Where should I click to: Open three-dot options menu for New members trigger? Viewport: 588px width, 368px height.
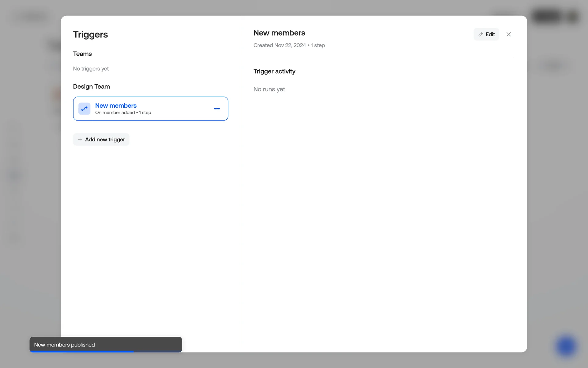tap(217, 109)
